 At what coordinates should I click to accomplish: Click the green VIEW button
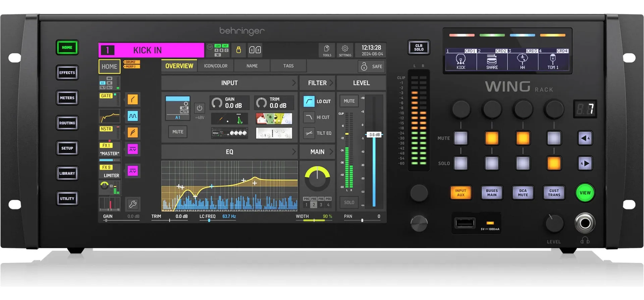point(585,193)
